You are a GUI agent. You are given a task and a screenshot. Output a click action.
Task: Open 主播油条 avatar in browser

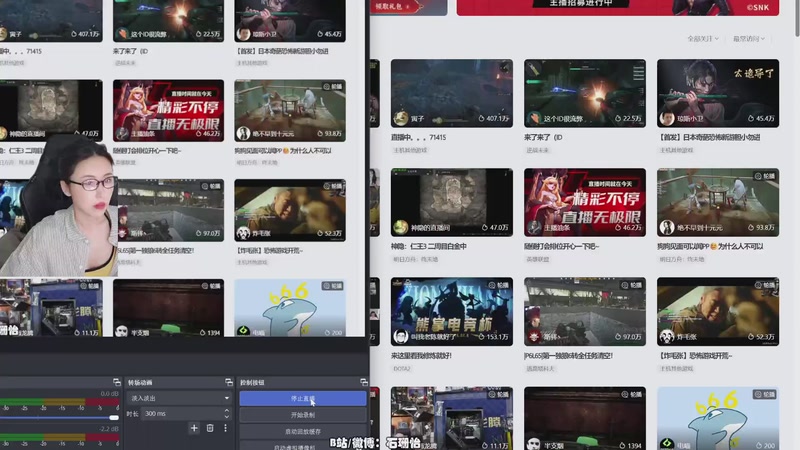click(534, 227)
